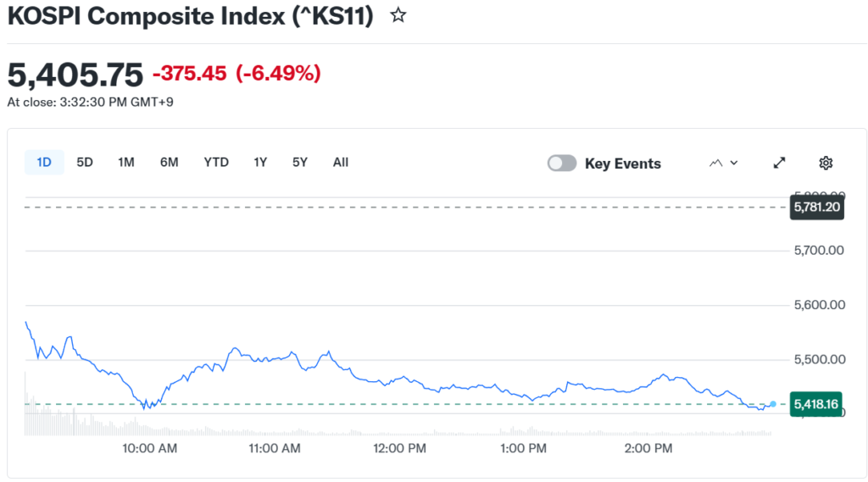Switch chart to YTD range
Image resolution: width=868 pixels, height=482 pixels.
216,162
